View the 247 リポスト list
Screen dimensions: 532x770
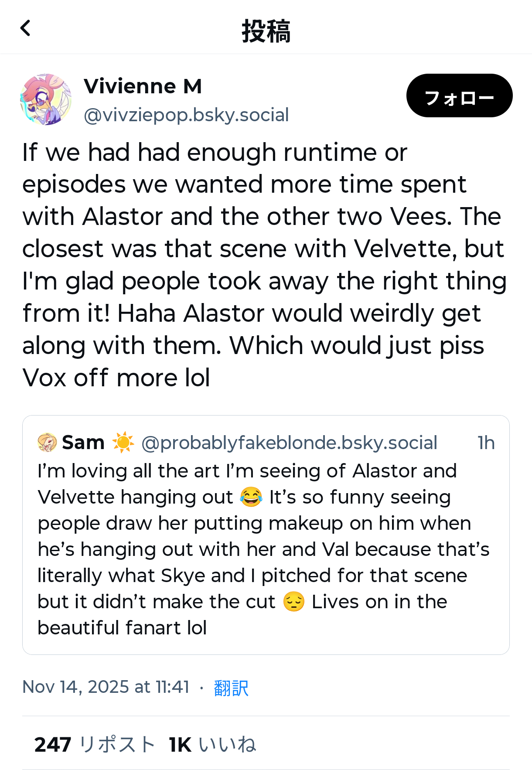[95, 744]
